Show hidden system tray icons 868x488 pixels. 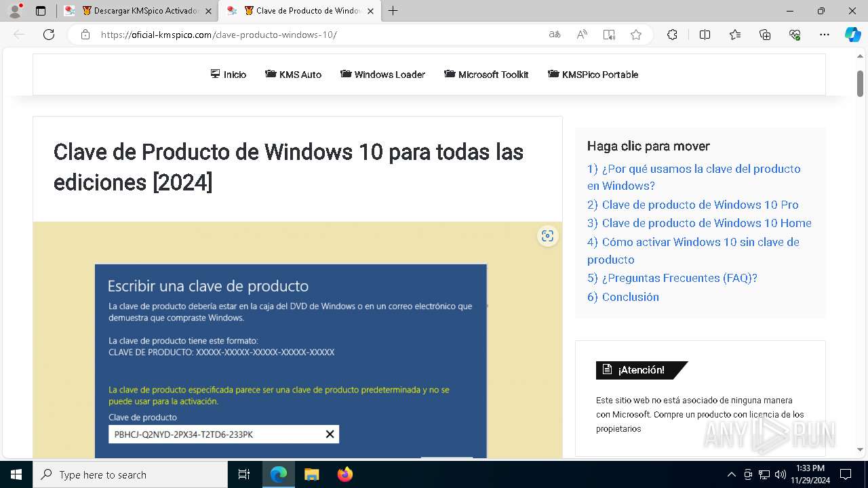[731, 474]
